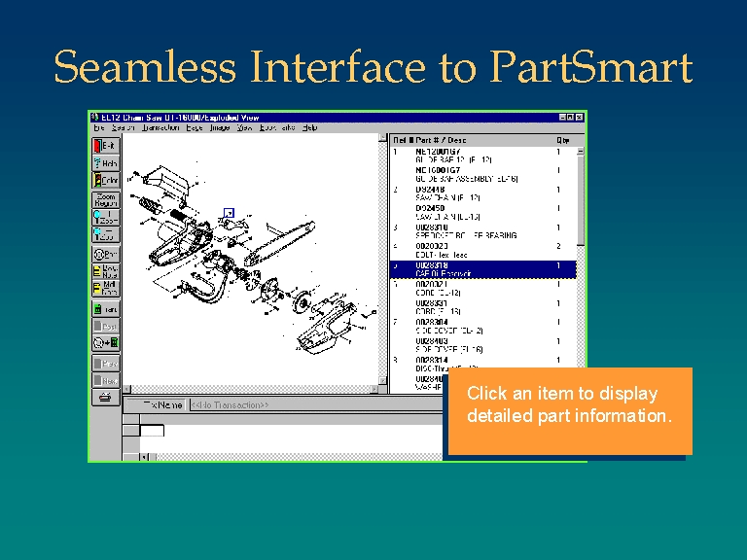Click the grayed Post button
The height and width of the screenshot is (560, 747).
click(x=106, y=327)
